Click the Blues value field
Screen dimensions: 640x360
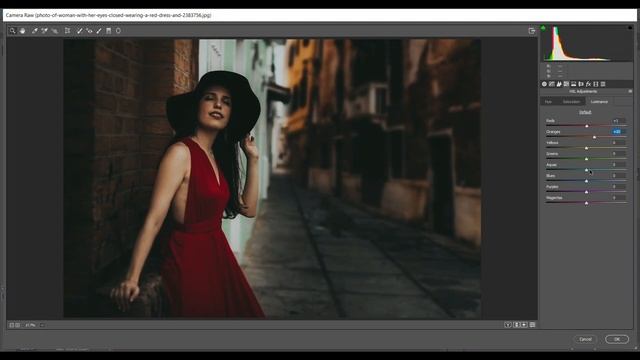[618, 176]
